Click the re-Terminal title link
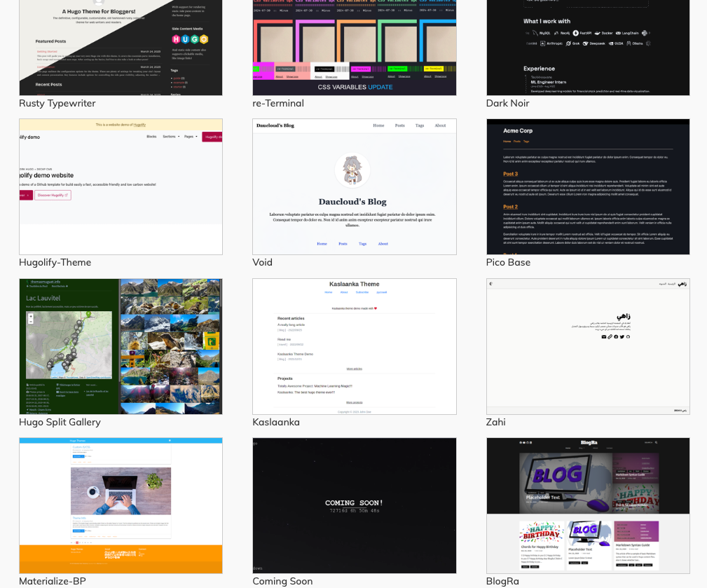Image resolution: width=707 pixels, height=588 pixels. (278, 103)
